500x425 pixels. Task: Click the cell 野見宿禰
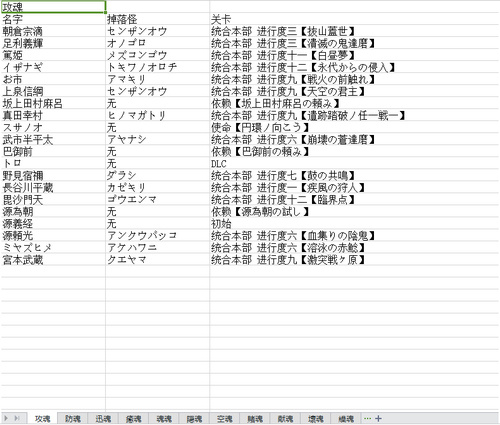pos(53,175)
